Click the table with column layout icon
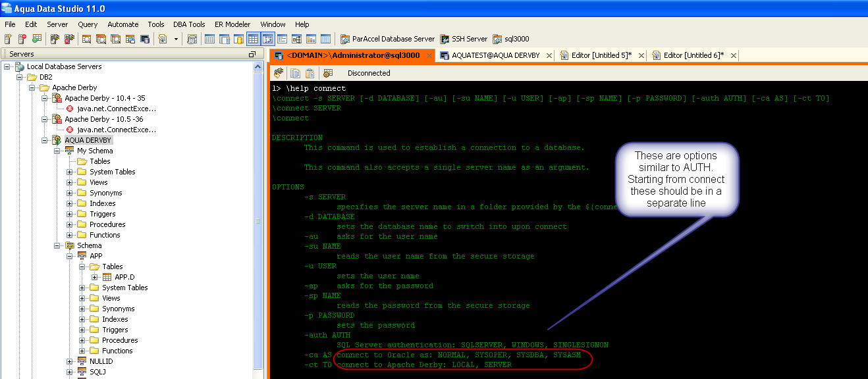This screenshot has width=868, height=379. (225, 39)
